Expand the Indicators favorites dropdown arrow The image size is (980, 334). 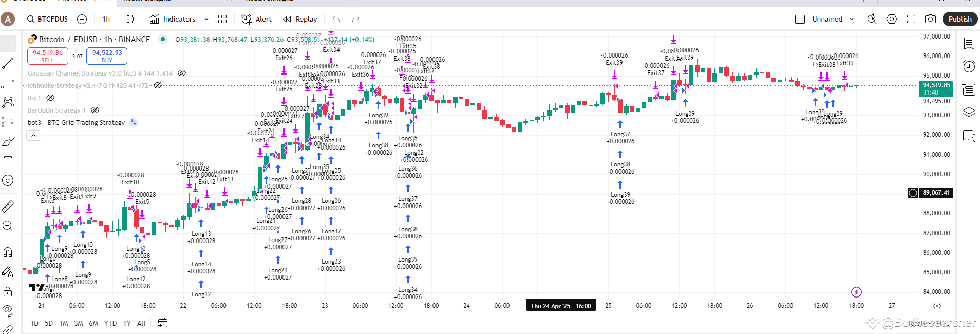206,19
